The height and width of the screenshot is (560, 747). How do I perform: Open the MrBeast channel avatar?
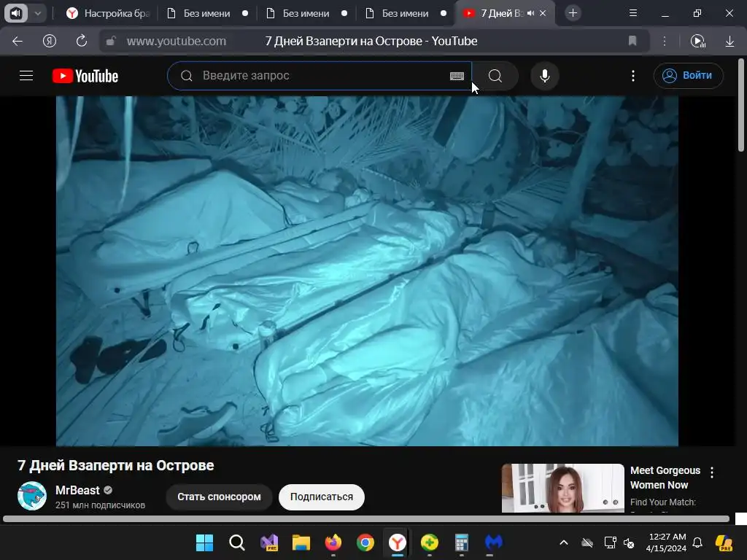click(x=32, y=496)
